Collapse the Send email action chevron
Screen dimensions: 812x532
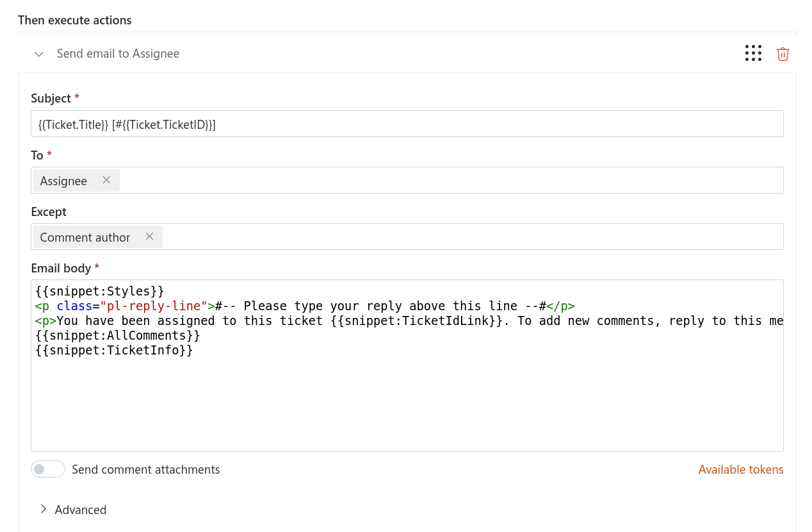(x=39, y=54)
